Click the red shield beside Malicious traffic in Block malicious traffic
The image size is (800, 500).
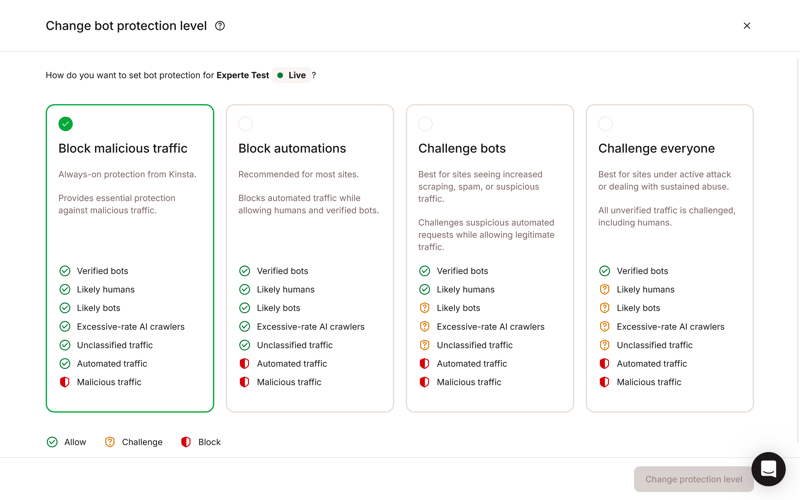coord(65,382)
